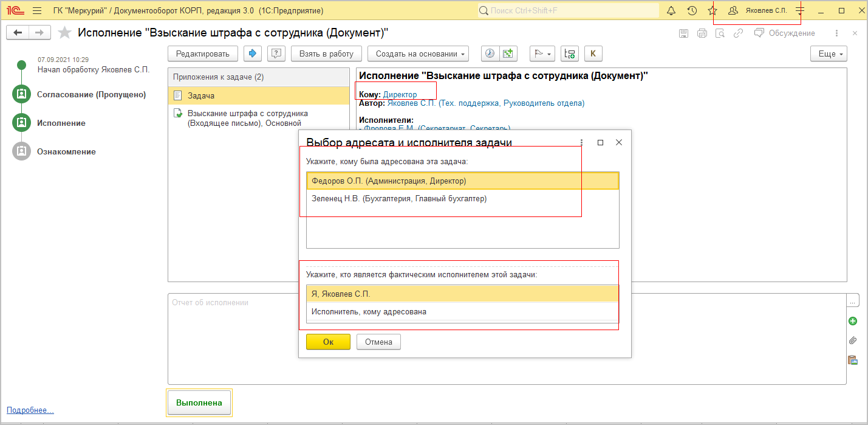Click the save diskette icon
Screen dimensions: 868x425
(683, 33)
